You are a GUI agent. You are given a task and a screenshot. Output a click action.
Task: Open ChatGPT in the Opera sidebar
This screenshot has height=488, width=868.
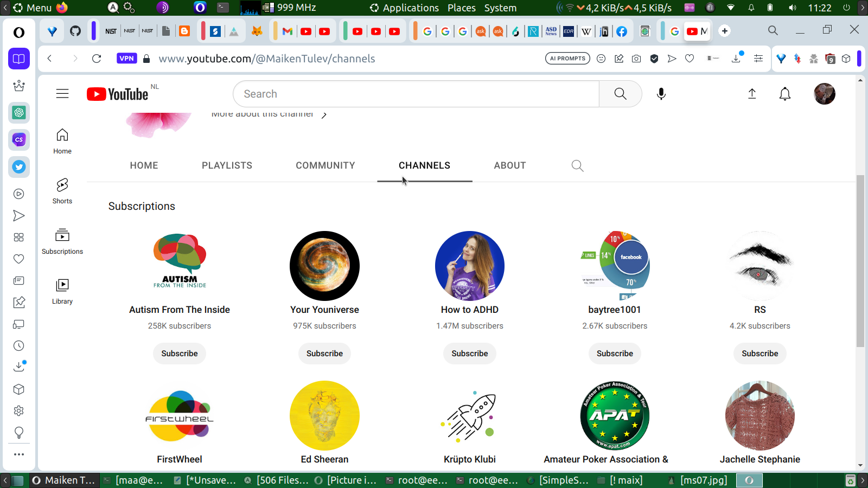tap(19, 113)
